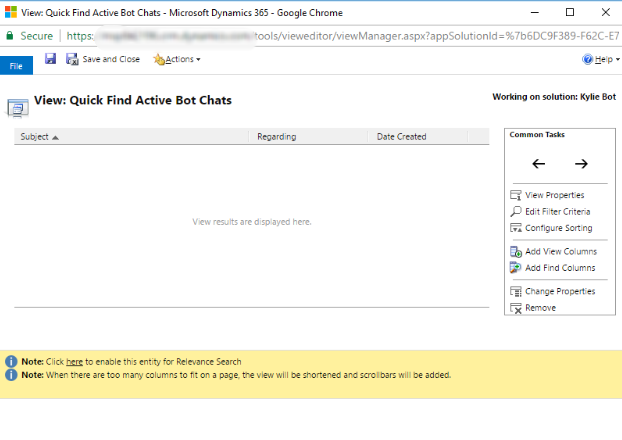The height and width of the screenshot is (440, 622).
Task: Click the Configure Sorting icon
Action: 516,228
